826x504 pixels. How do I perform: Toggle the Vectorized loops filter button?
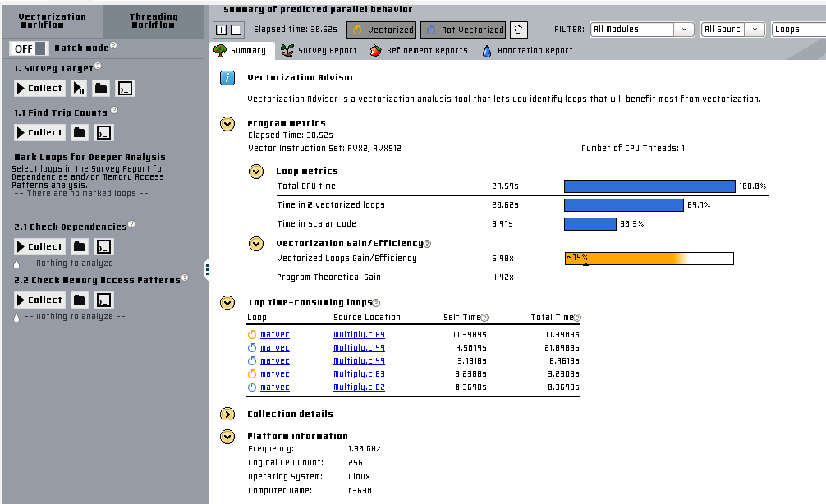(x=381, y=30)
